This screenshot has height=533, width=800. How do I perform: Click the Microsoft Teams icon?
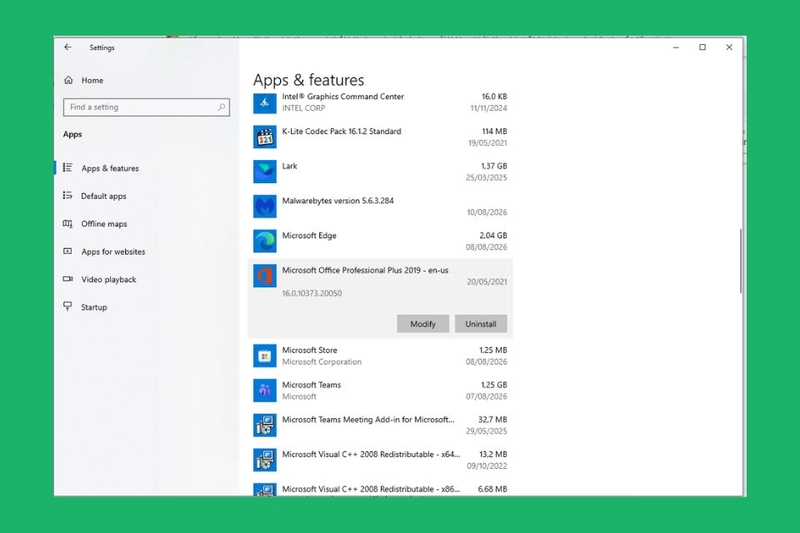tap(265, 391)
